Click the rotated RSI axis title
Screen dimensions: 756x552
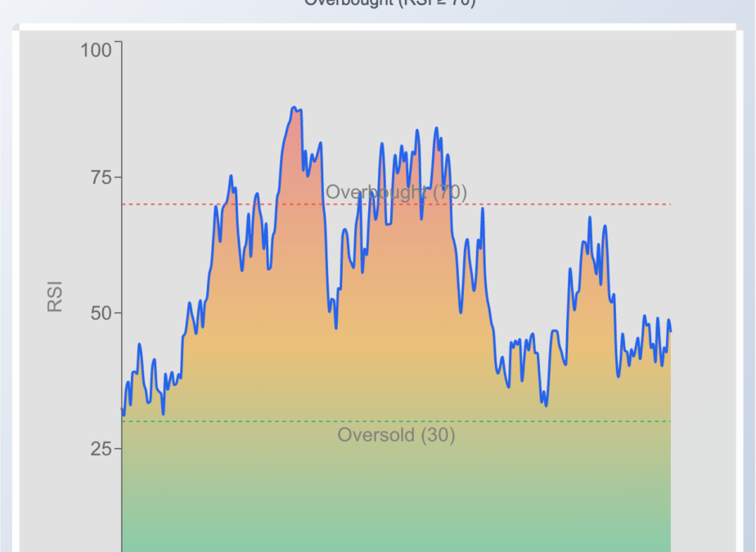pos(55,297)
